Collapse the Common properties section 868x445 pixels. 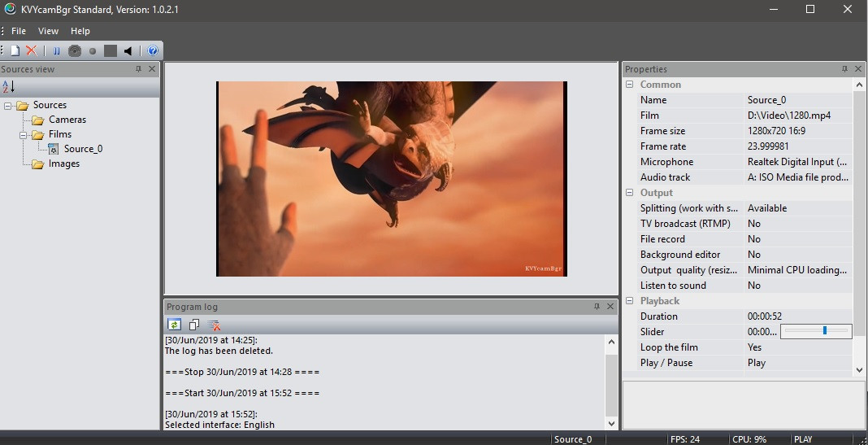click(x=629, y=85)
